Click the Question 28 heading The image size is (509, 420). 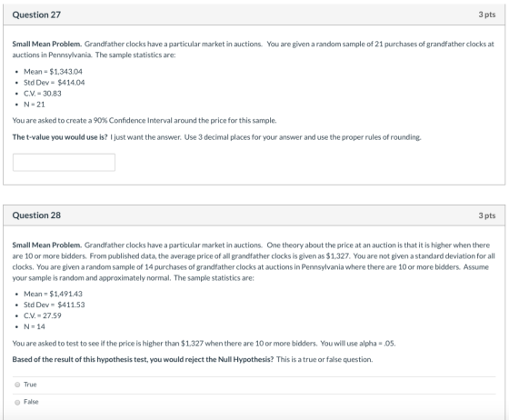click(x=36, y=215)
